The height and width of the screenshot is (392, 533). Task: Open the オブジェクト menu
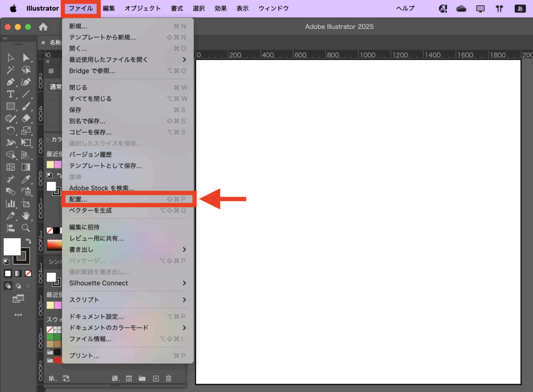coord(143,8)
